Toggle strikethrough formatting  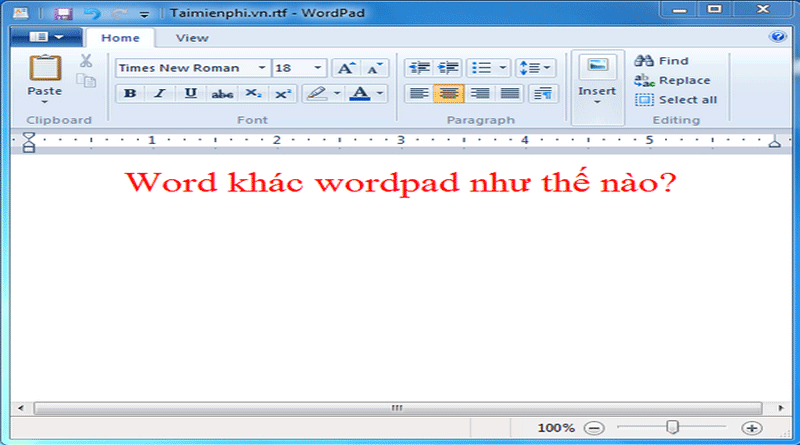[x=222, y=93]
